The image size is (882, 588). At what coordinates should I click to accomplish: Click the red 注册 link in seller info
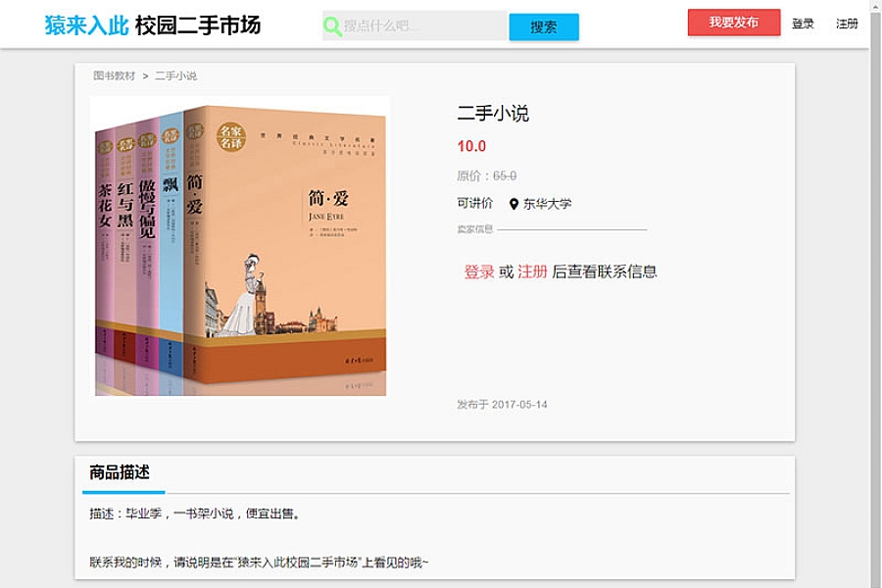coord(532,271)
